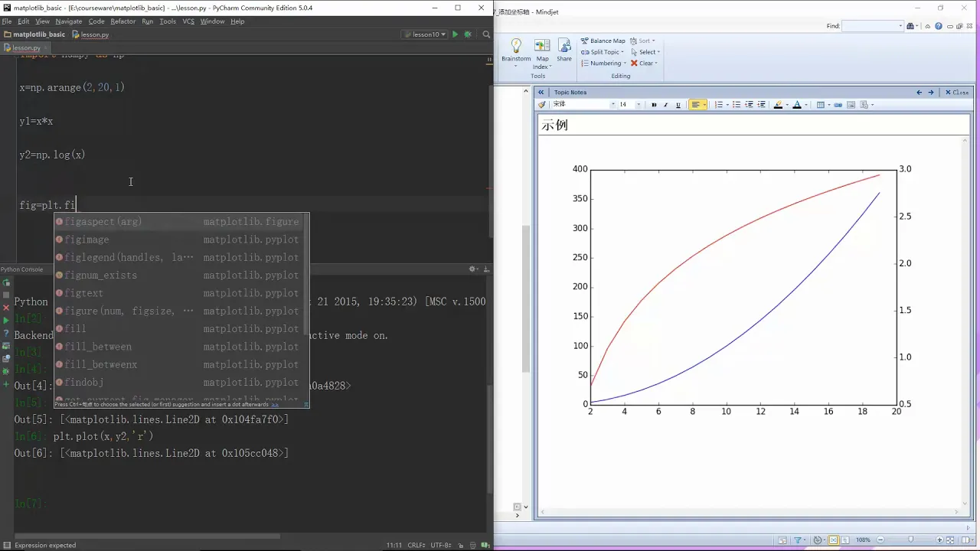Open the Select dropdown
The image size is (980, 551).
(x=645, y=52)
